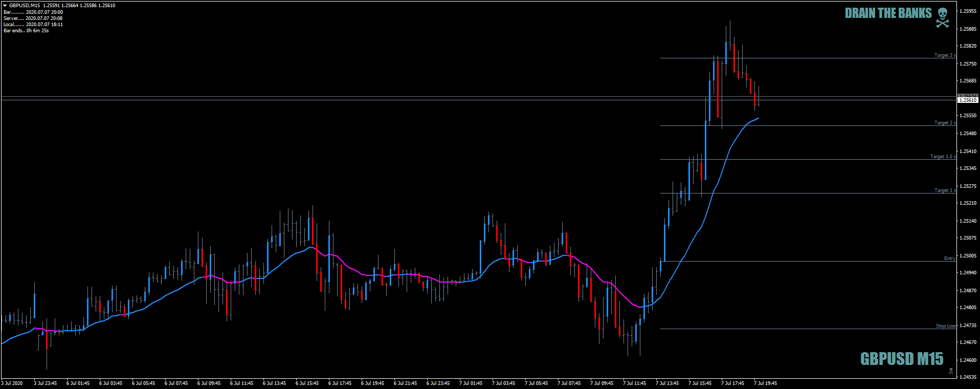This screenshot has height=389, width=980.
Task: Click the tiny skull icon near the chart's bottom-right corner
Action: point(951,371)
